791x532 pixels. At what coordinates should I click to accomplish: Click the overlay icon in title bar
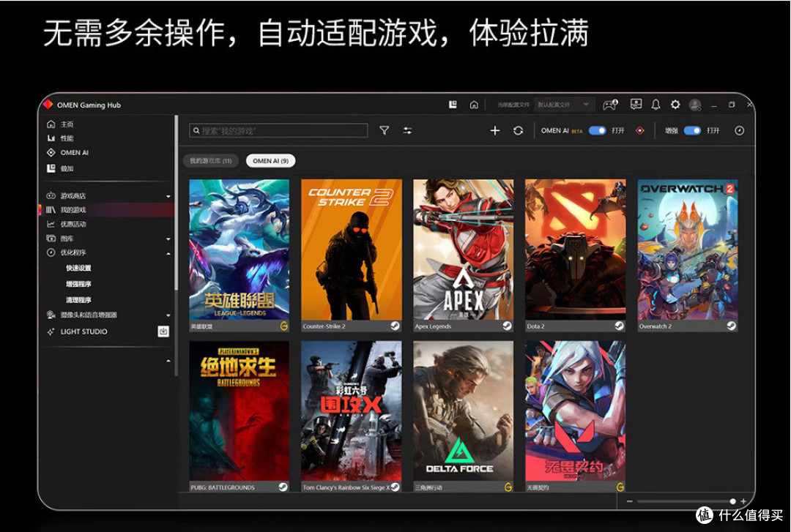click(x=453, y=105)
